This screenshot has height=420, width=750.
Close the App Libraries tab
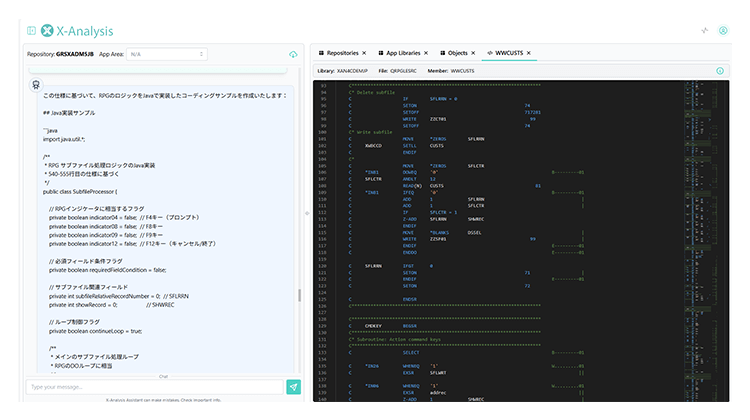(x=427, y=52)
